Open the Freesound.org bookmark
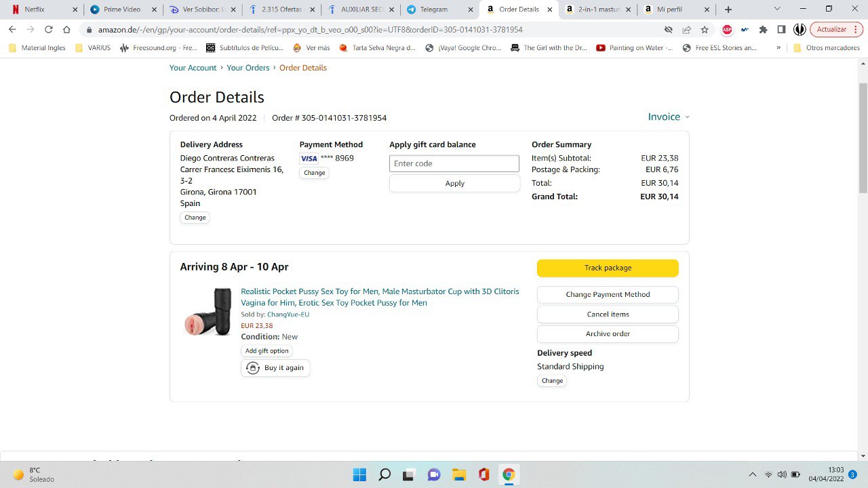Image resolution: width=868 pixels, height=488 pixels. (158, 48)
